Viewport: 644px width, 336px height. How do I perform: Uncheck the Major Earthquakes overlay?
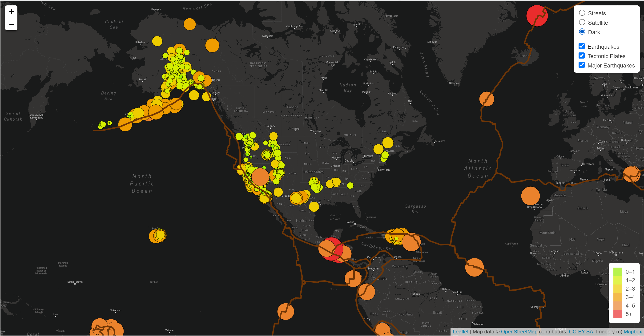click(581, 65)
